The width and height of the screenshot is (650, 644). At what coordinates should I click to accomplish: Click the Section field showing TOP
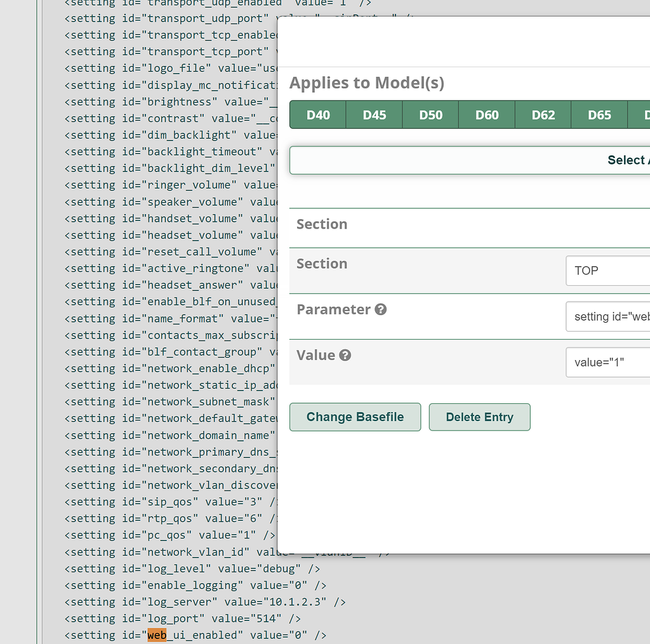609,271
